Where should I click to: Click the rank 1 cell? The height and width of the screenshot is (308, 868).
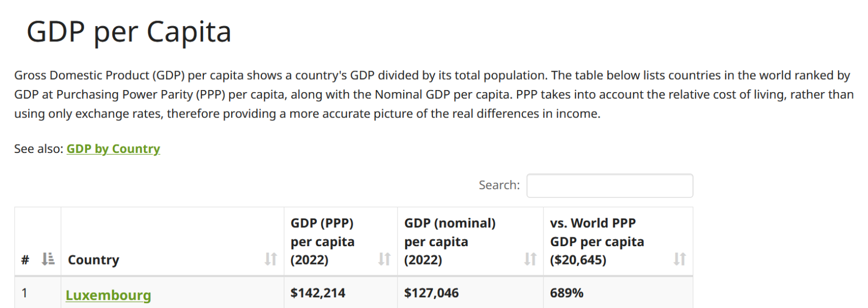37,293
